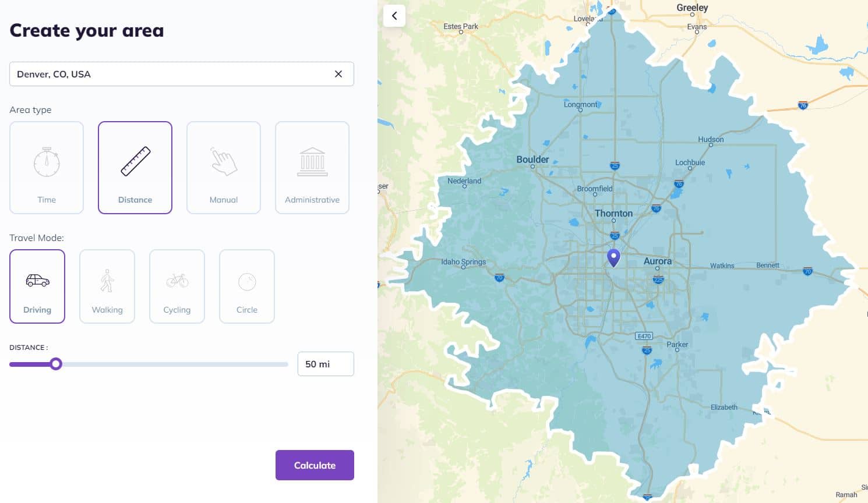The width and height of the screenshot is (868, 503).
Task: Collapse the sidebar with the left chevron
Action: 394,16
